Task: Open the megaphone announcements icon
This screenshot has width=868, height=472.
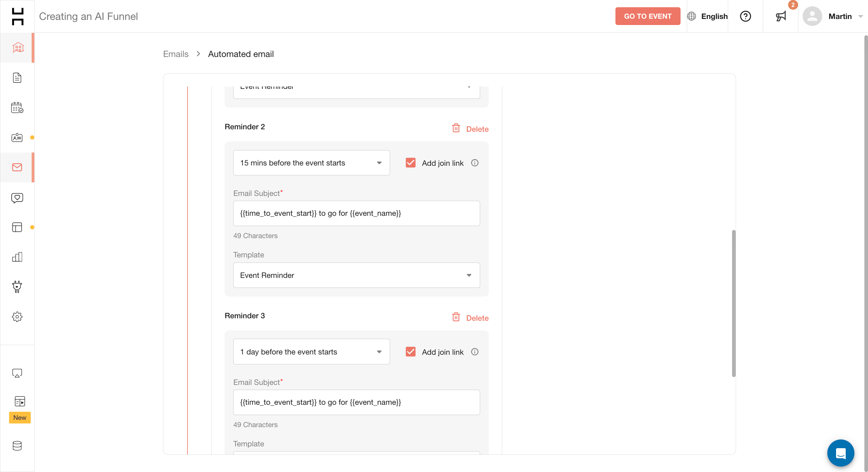Action: pos(781,16)
